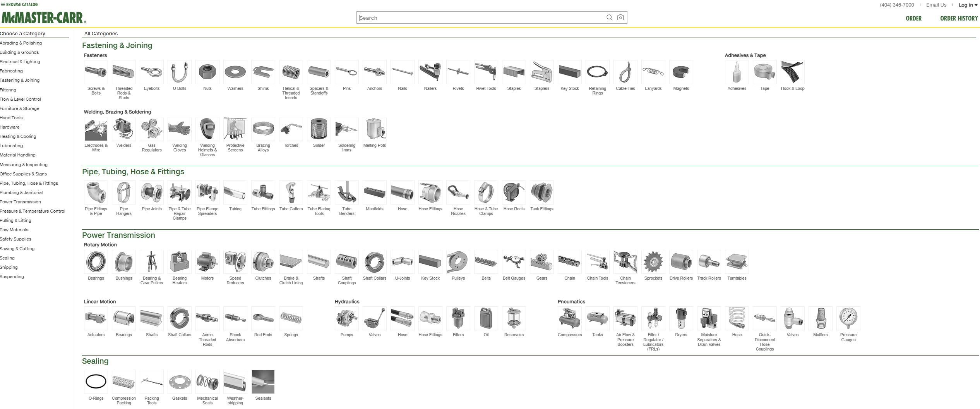Open the Mufflers icon under Pneumatics
This screenshot has height=409, width=980.
pos(821,318)
